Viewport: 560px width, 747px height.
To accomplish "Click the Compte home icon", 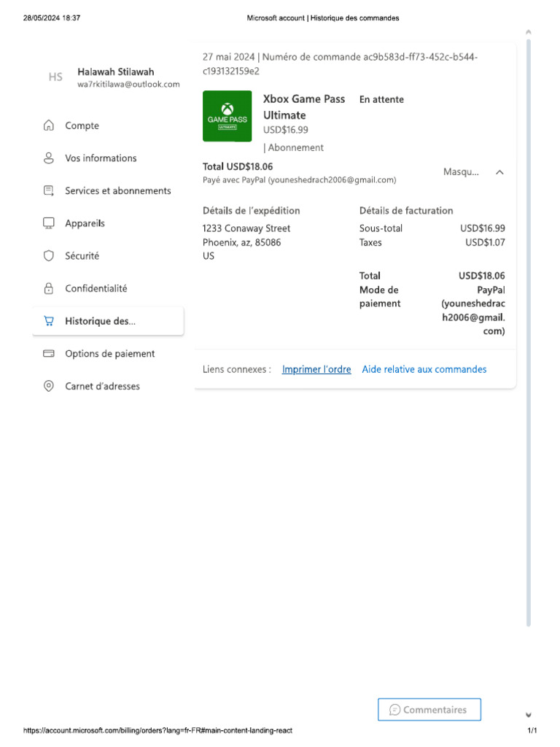I will tap(49, 125).
